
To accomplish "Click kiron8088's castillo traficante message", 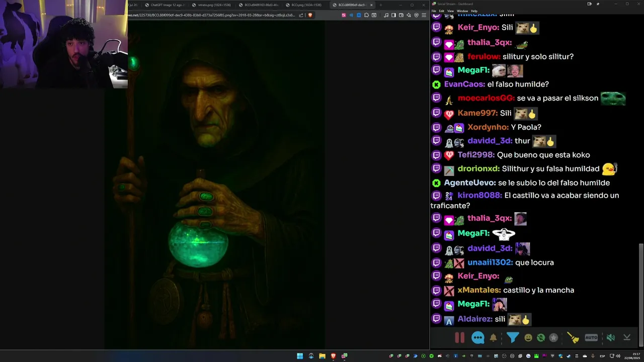I will (525, 200).
